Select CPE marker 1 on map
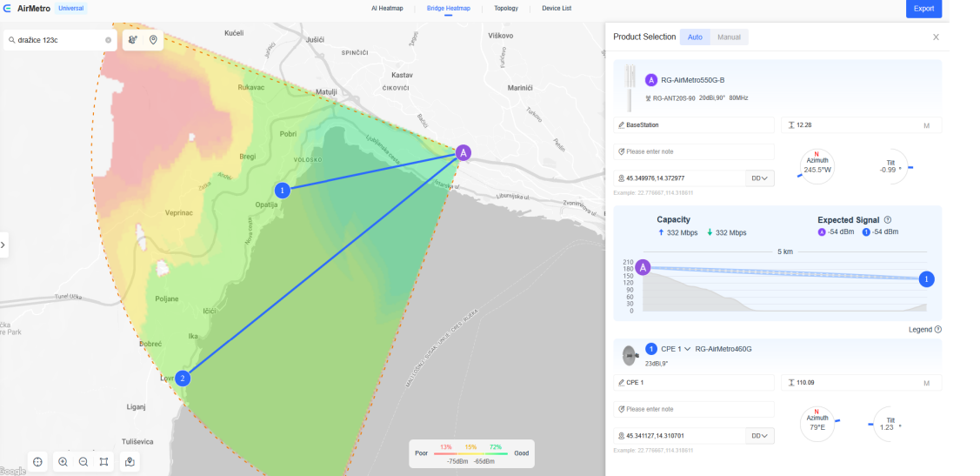 (283, 190)
